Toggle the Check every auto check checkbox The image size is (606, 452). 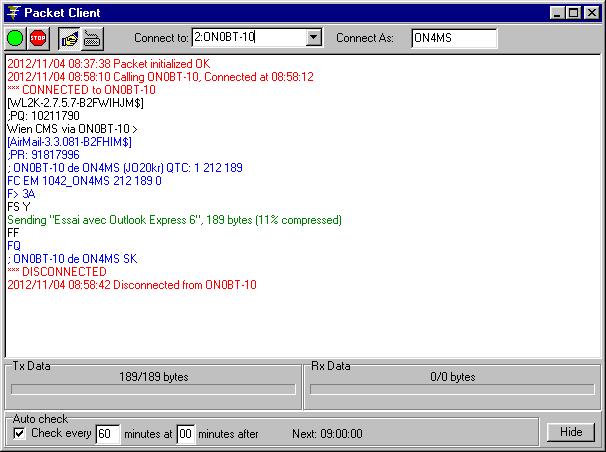point(19,433)
